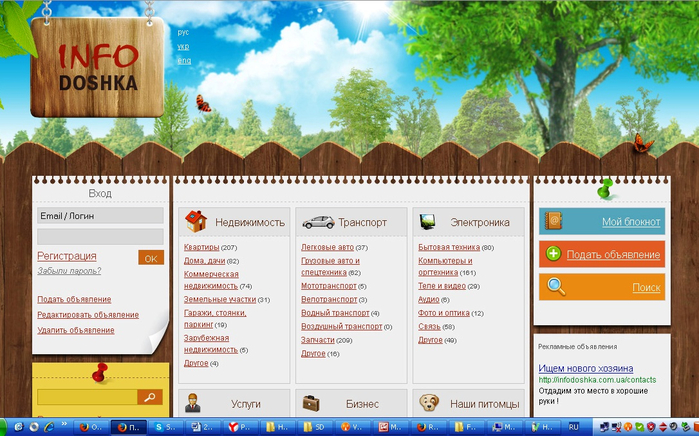The height and width of the screenshot is (436, 699).
Task: Click the password field below Email / Логин
Action: click(x=100, y=237)
